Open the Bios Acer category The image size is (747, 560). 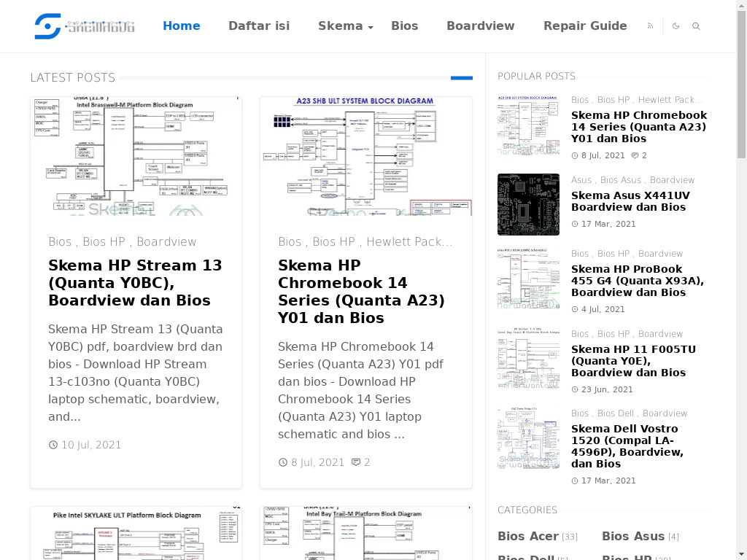coord(528,536)
